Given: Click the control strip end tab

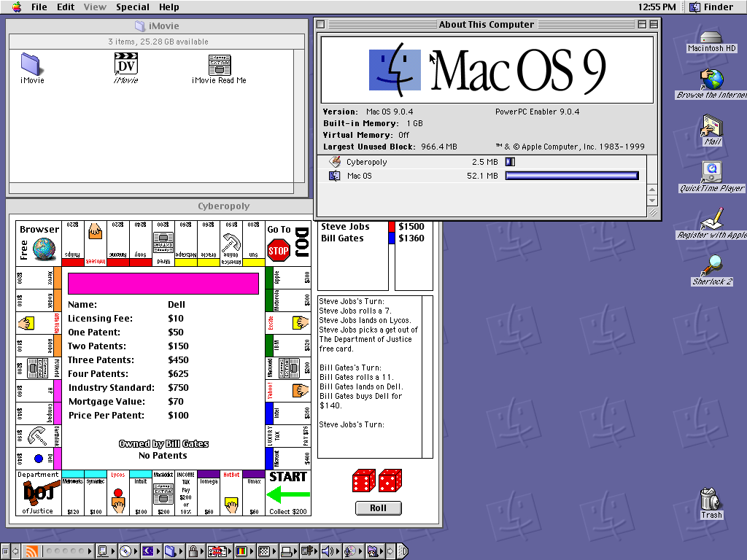Looking at the screenshot, I should [x=403, y=551].
